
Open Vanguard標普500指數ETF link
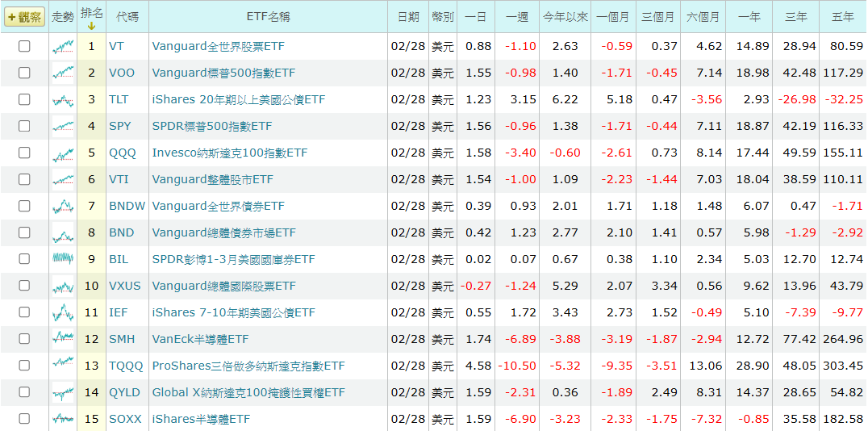pos(223,73)
